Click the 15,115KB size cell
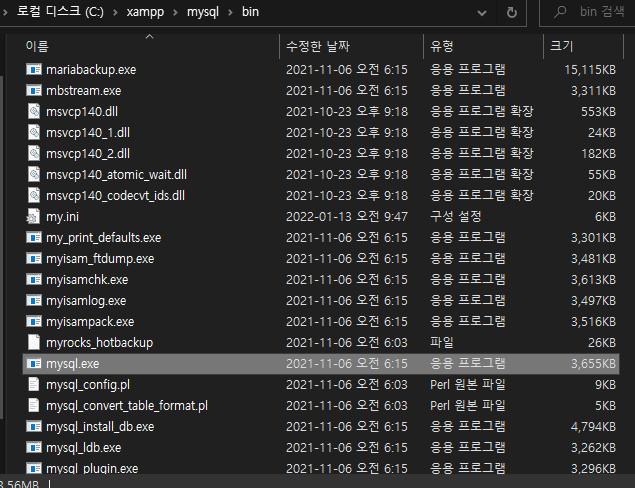Image resolution: width=635 pixels, height=488 pixels. [590, 70]
